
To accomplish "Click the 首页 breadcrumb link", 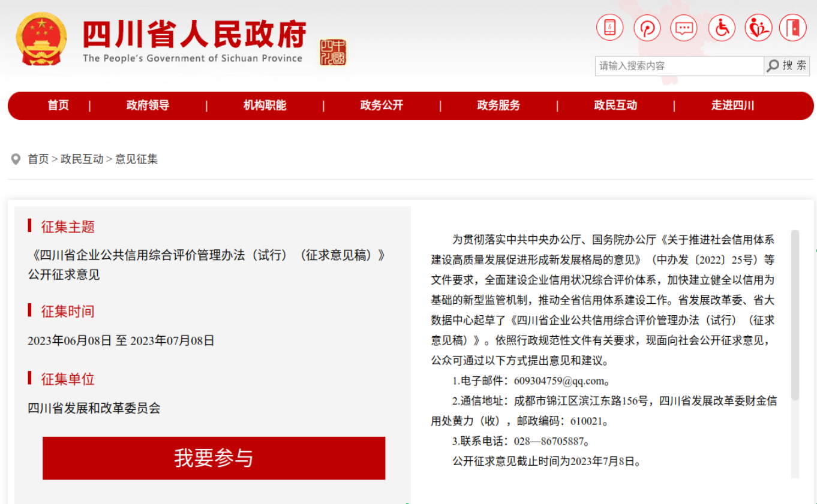I will click(x=38, y=159).
